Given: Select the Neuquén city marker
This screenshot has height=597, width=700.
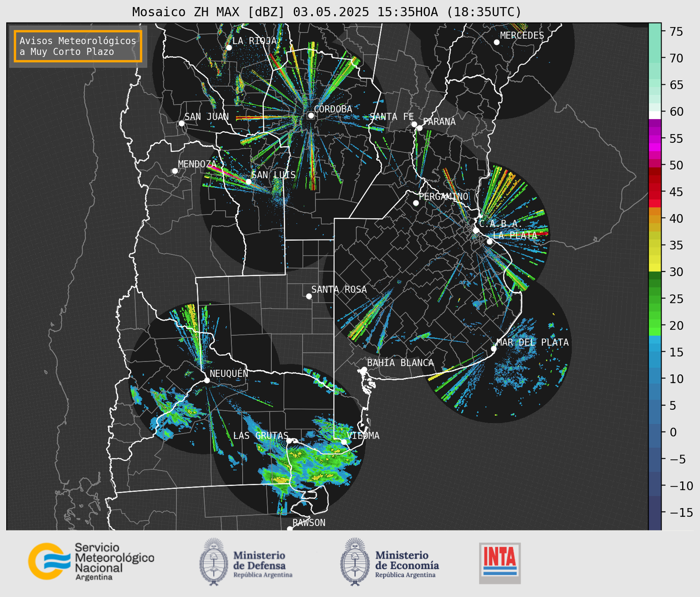Looking at the screenshot, I should pyautogui.click(x=207, y=380).
